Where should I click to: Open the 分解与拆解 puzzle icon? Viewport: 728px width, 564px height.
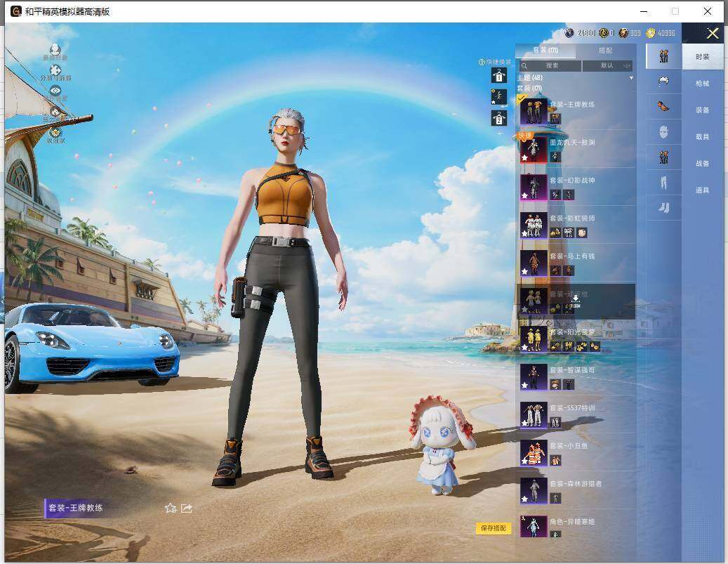click(x=55, y=70)
